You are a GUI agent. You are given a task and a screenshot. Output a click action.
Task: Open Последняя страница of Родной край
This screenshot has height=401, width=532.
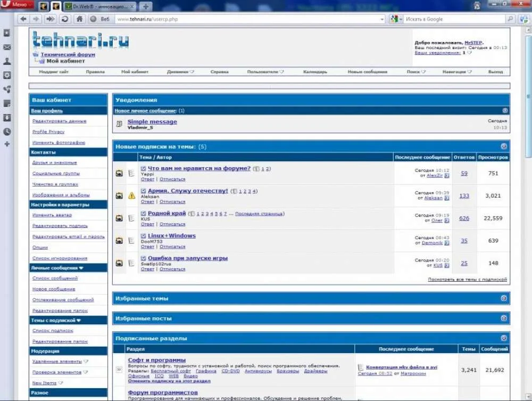[259, 214]
